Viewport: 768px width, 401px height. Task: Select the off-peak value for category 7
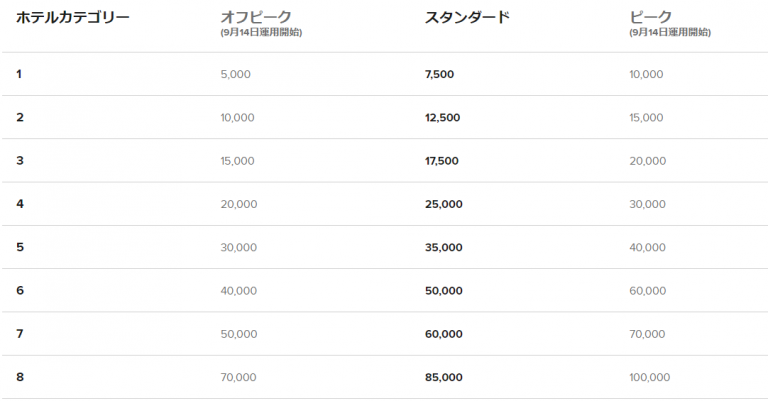pyautogui.click(x=238, y=334)
